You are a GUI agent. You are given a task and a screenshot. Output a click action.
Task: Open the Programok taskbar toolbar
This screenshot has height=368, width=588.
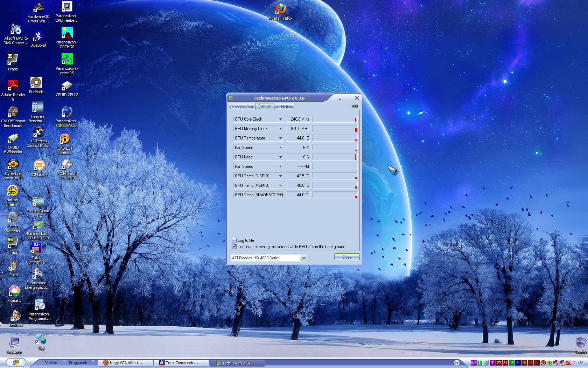[78, 363]
